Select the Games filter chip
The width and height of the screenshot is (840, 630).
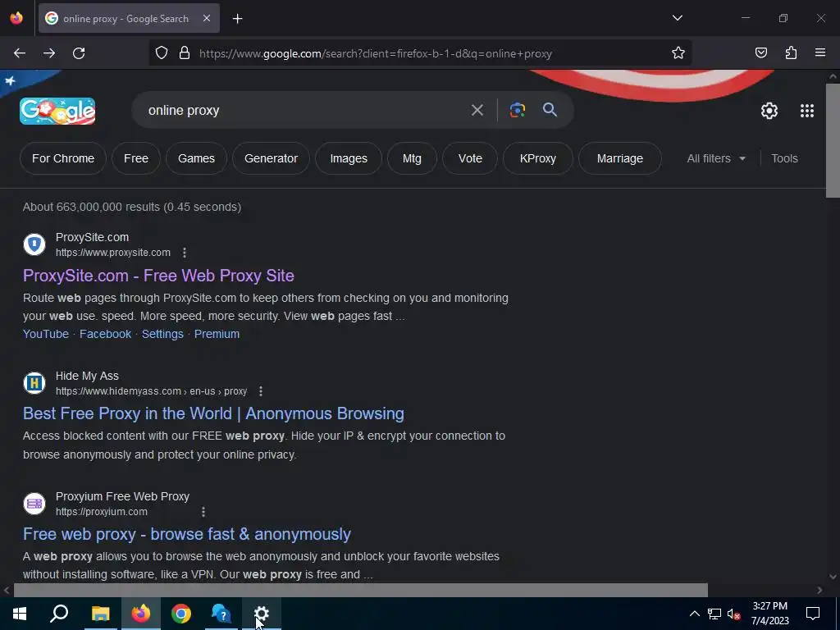[x=197, y=158]
